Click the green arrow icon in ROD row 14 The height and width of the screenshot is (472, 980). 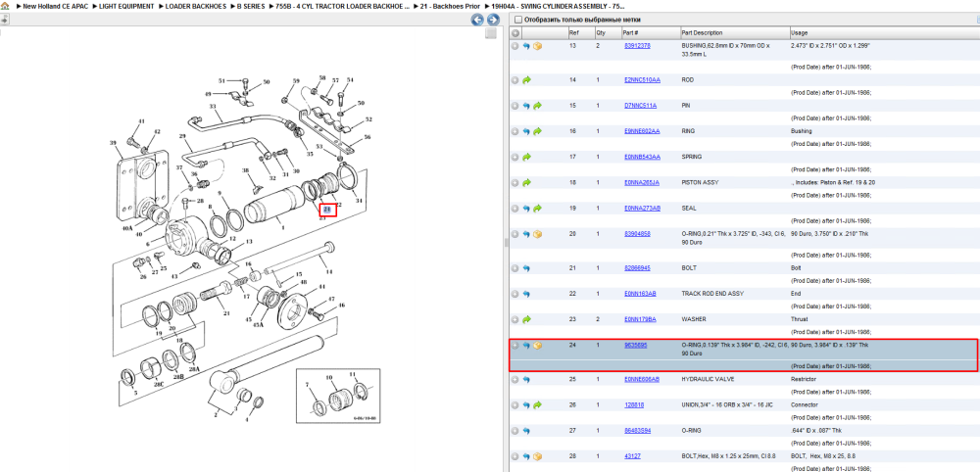(x=526, y=80)
